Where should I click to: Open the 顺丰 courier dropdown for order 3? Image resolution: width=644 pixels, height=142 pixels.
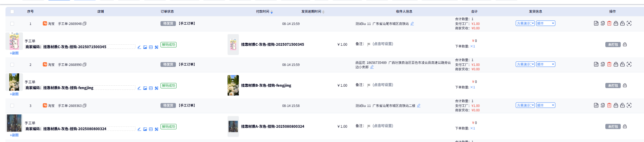(x=545, y=105)
